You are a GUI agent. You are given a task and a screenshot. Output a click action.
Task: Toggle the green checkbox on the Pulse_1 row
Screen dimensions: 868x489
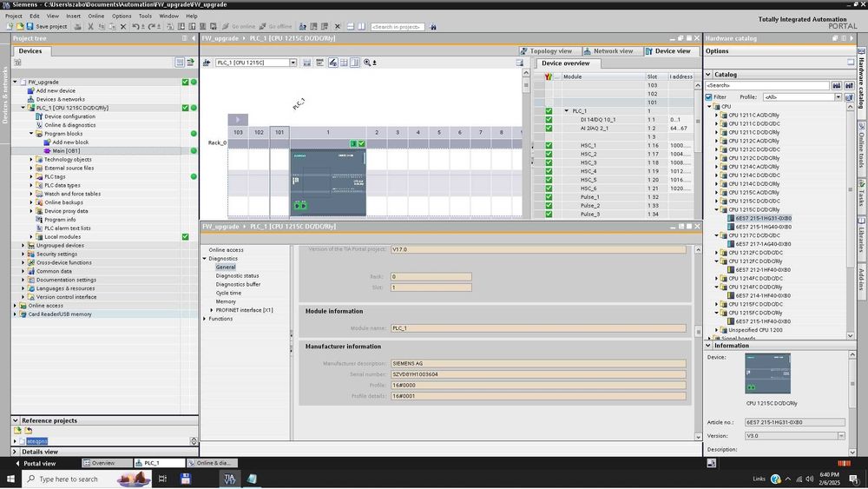click(549, 197)
